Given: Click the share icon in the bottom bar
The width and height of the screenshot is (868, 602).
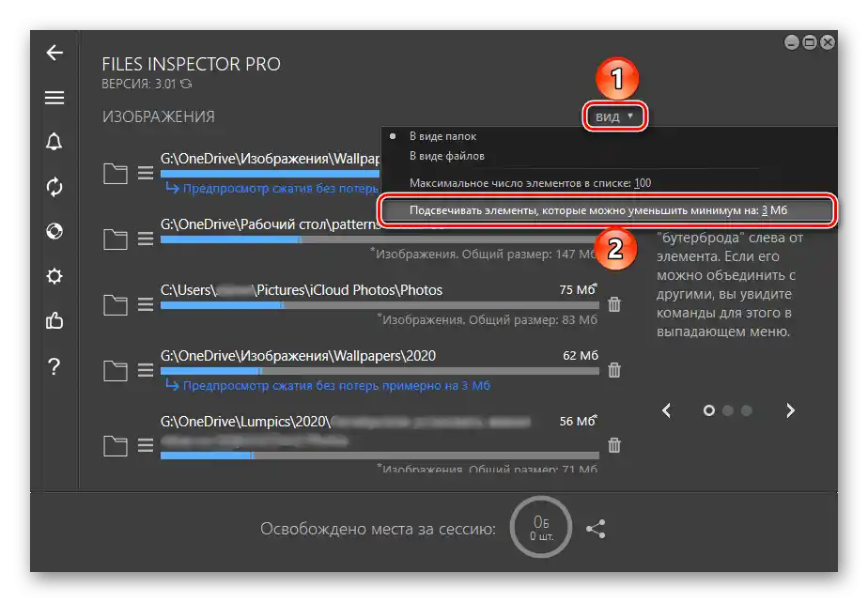Looking at the screenshot, I should [596, 529].
